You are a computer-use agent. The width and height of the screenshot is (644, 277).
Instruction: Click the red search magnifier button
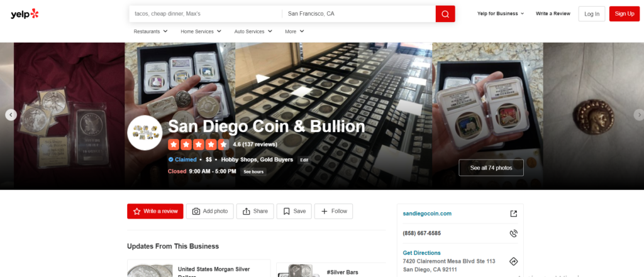[x=445, y=14]
